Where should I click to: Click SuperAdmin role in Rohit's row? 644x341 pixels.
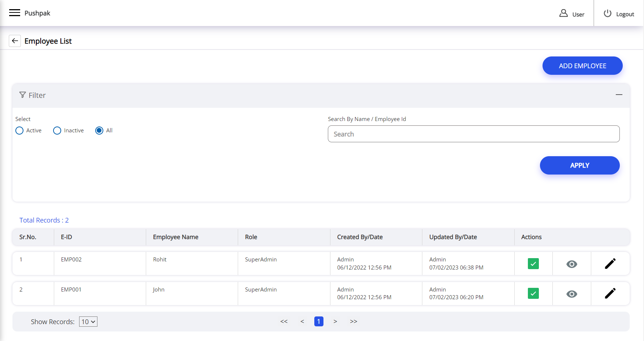(261, 260)
